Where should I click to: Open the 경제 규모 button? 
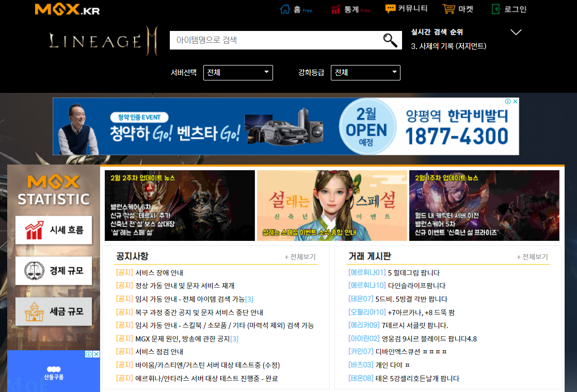54,271
